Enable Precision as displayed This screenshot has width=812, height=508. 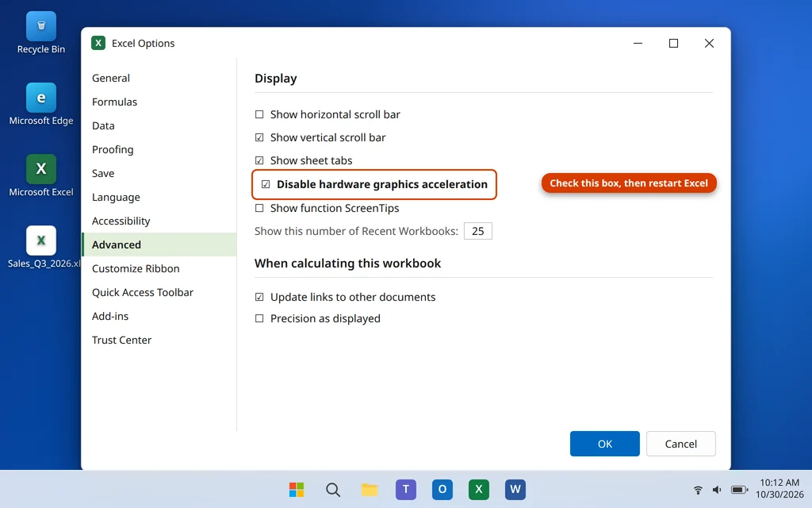point(259,319)
